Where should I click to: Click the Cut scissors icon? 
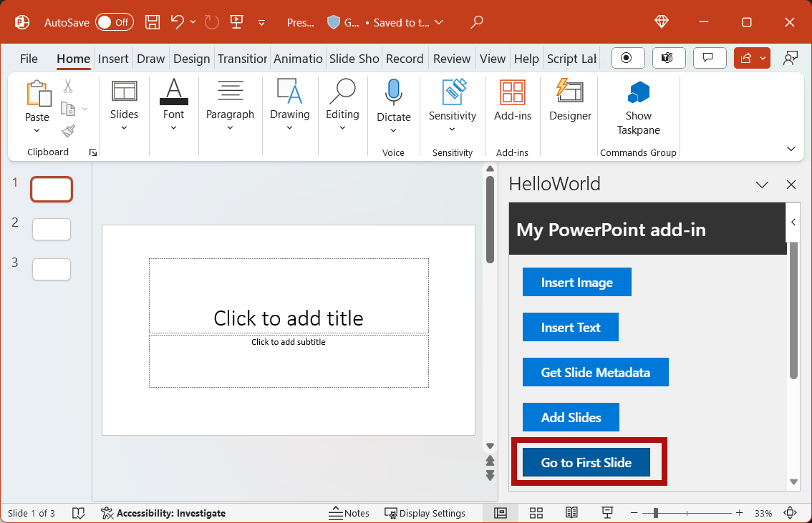(x=68, y=86)
